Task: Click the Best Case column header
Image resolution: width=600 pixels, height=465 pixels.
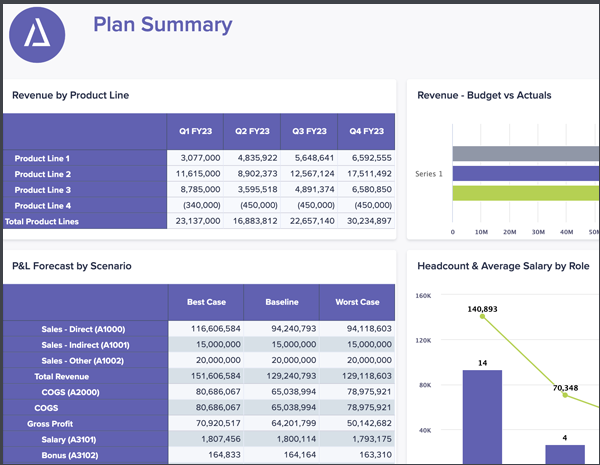Action: [x=206, y=302]
